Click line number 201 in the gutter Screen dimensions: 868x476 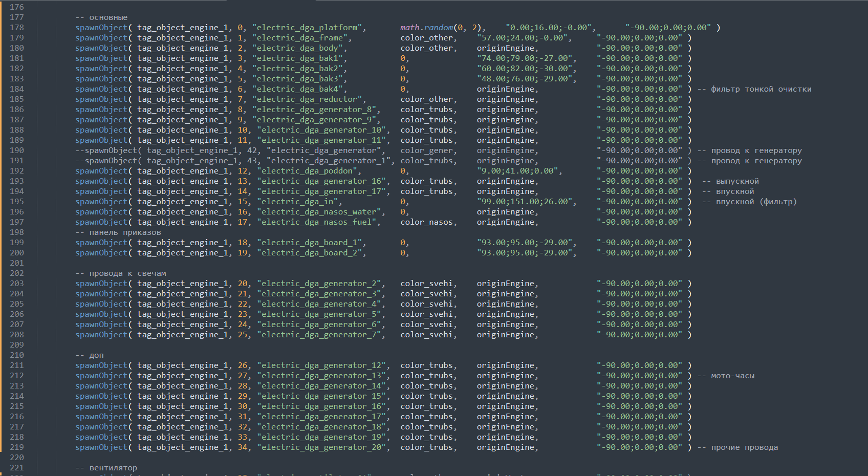[17, 263]
